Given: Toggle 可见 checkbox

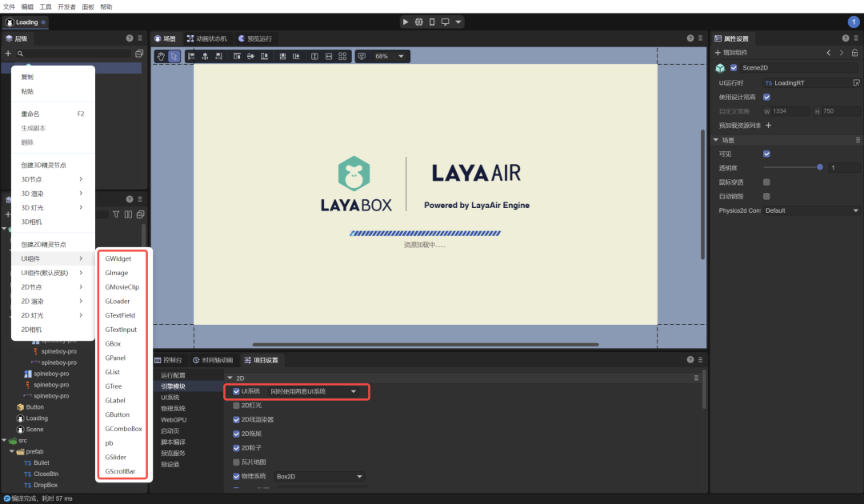Looking at the screenshot, I should 766,154.
